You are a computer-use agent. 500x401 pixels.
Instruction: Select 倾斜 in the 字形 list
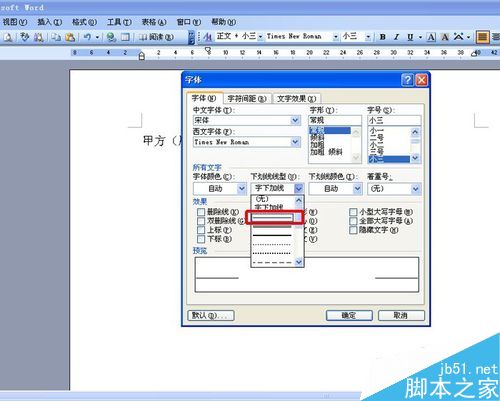pyautogui.click(x=317, y=137)
